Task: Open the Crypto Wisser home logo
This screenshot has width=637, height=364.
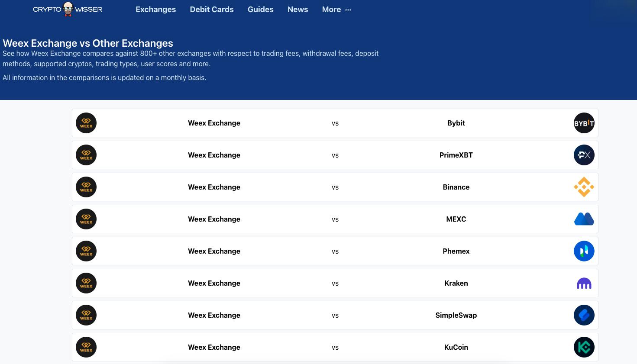Action: click(x=68, y=9)
